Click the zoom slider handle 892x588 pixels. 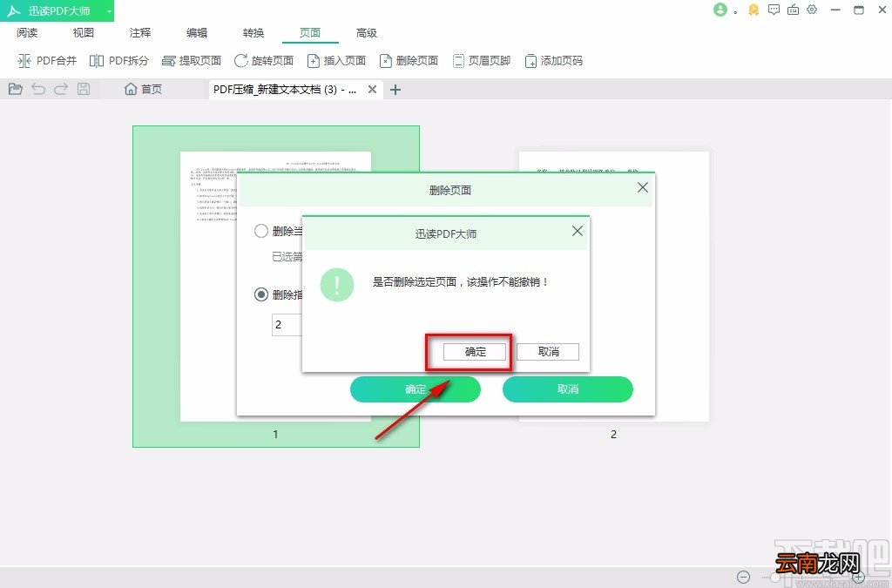tap(774, 577)
